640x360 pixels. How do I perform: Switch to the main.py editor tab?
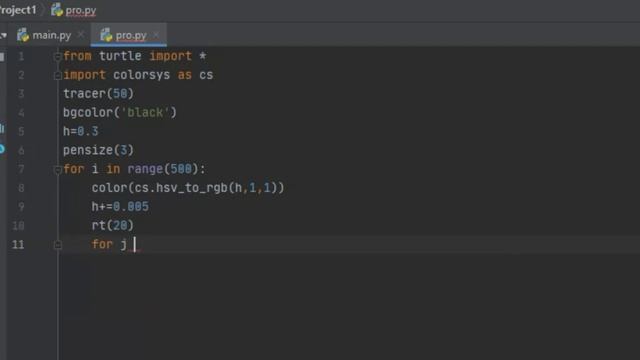[44, 36]
